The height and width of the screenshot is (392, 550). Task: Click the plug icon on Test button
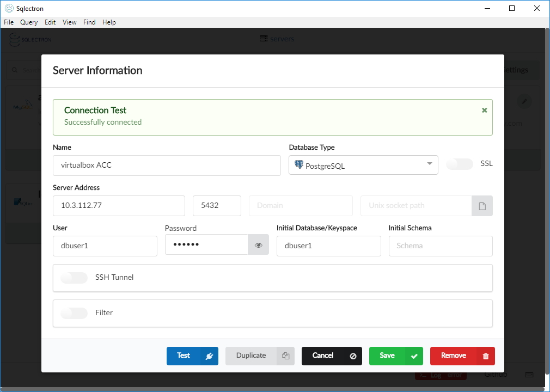coord(209,356)
